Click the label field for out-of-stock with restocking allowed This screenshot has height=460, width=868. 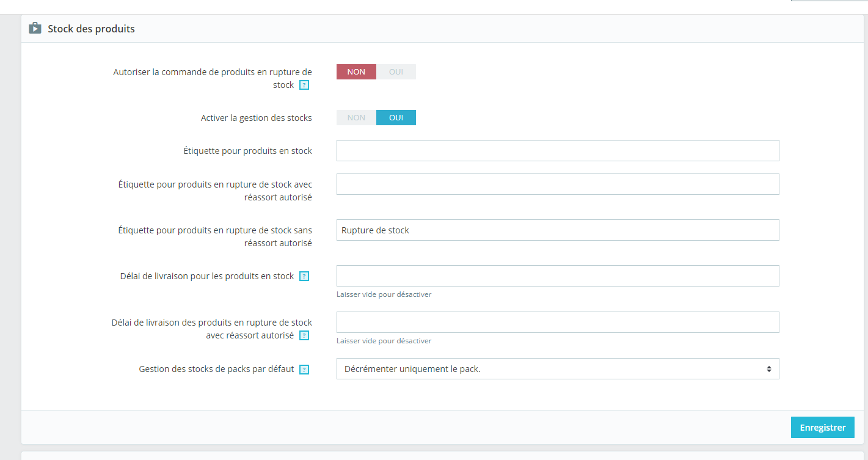coord(558,184)
